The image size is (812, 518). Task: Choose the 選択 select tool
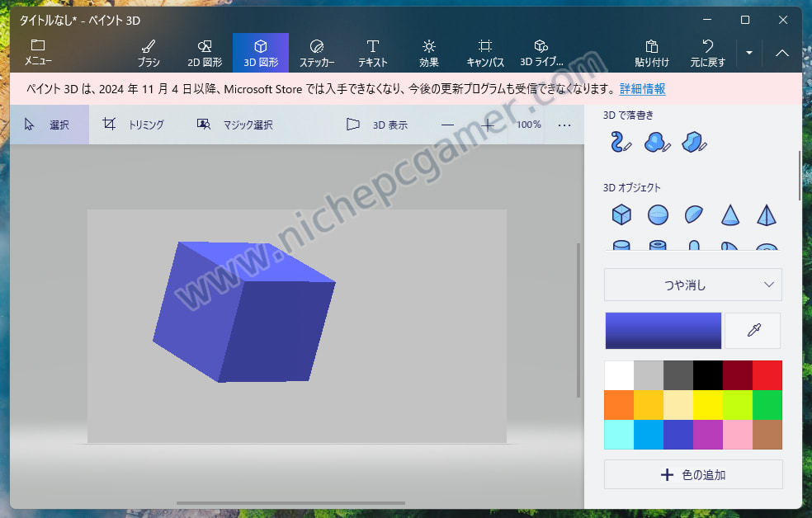coord(50,125)
